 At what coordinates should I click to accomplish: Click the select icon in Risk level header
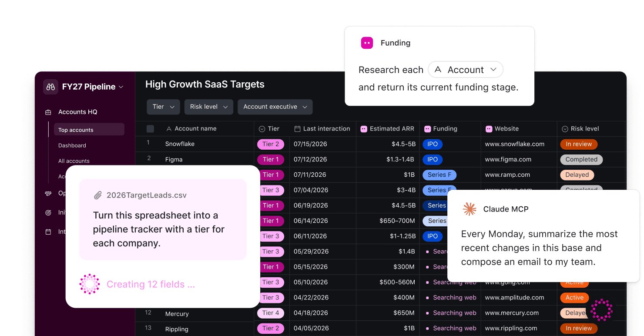(x=565, y=129)
